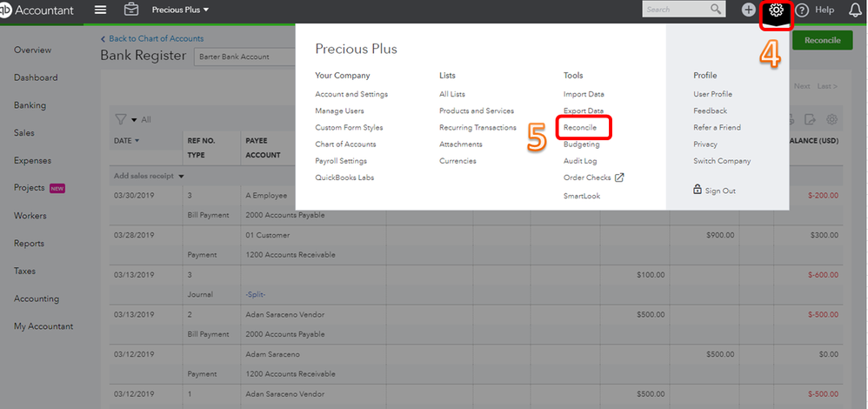Screen dimensions: 868x409
Task: Open the Barter Bank Account selector
Action: (x=244, y=57)
